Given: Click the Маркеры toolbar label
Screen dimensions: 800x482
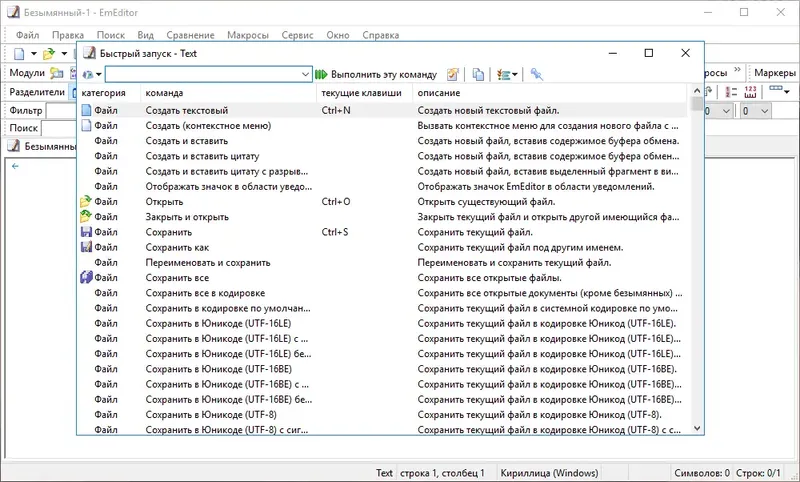Looking at the screenshot, I should (774, 73).
